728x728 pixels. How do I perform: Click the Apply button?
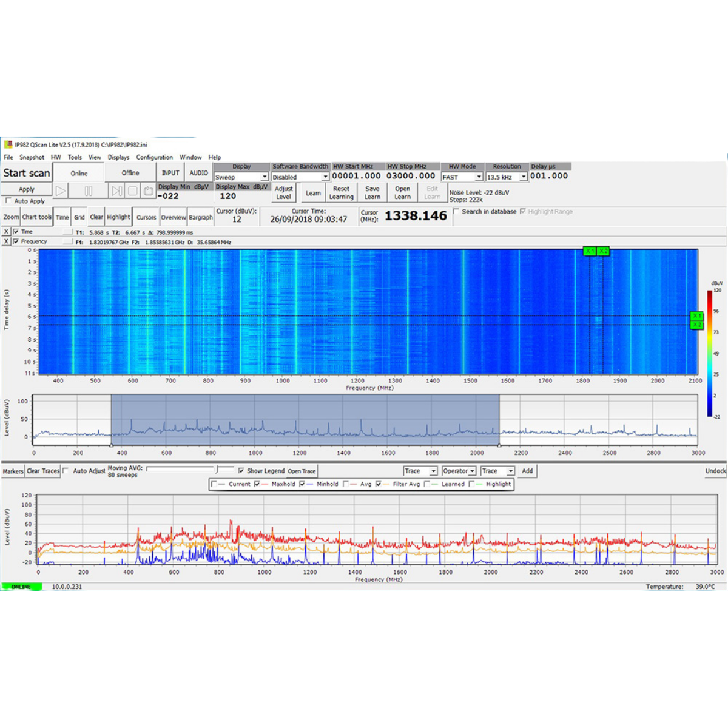27,189
